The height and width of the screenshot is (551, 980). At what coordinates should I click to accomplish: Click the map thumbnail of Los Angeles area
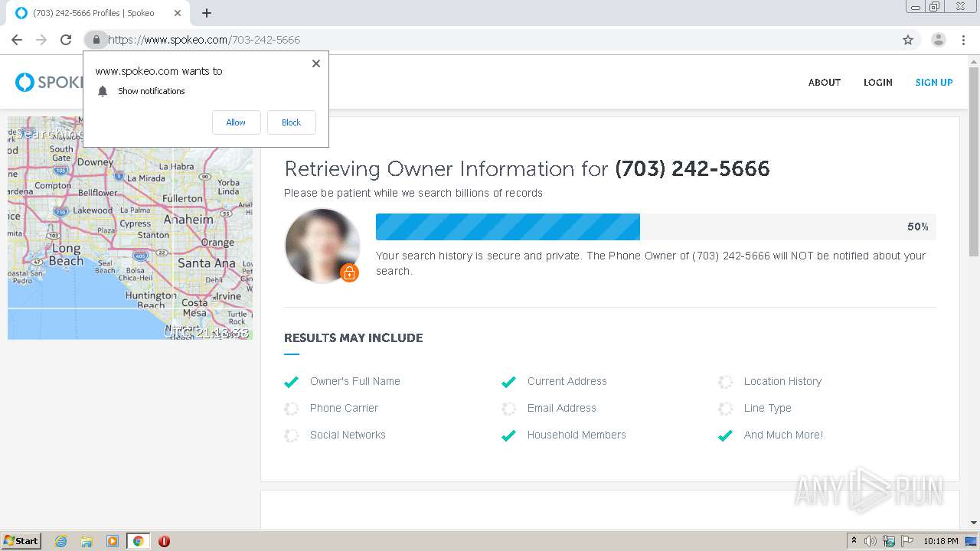coord(130,228)
